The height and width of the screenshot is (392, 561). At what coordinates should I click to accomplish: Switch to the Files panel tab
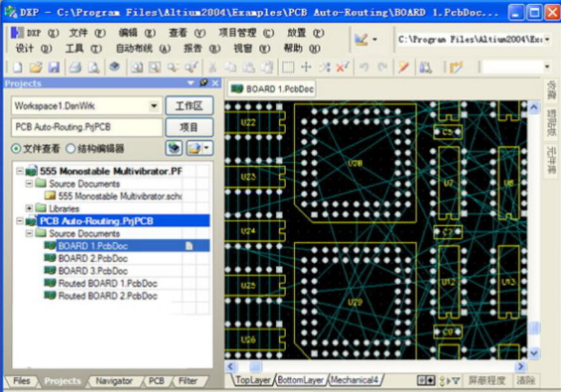click(x=22, y=381)
